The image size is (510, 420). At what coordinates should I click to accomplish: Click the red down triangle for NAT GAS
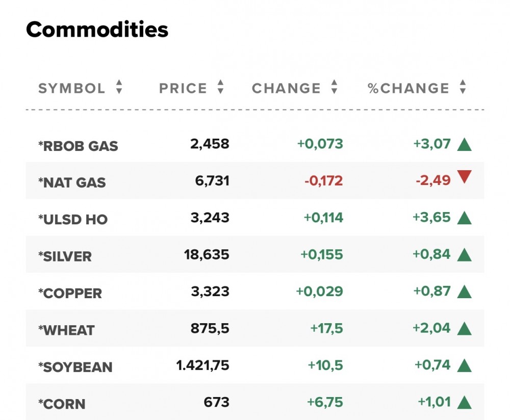point(464,177)
